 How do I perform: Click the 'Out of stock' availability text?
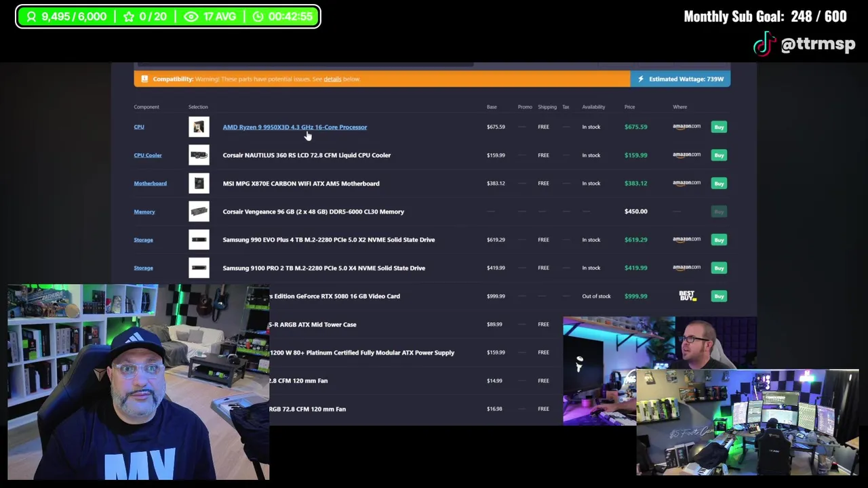pyautogui.click(x=596, y=296)
